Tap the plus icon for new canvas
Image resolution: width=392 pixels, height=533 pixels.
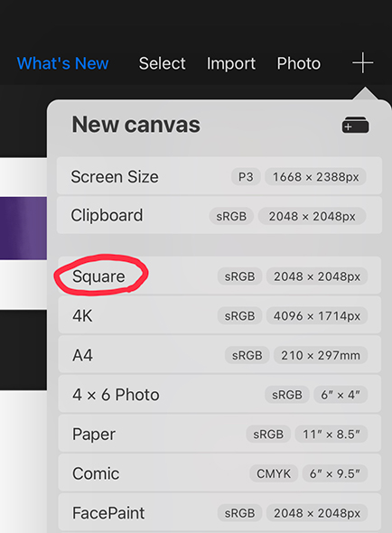coord(362,63)
